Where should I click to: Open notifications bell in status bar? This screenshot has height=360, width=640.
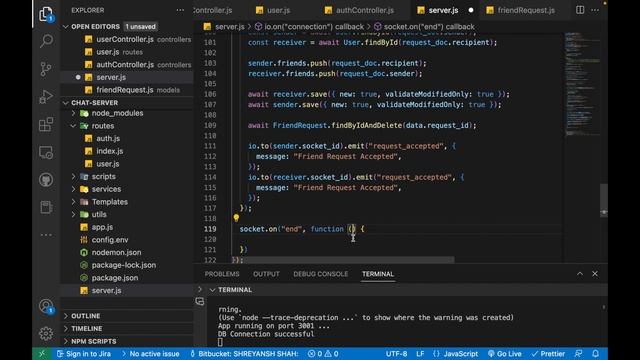(x=596, y=354)
